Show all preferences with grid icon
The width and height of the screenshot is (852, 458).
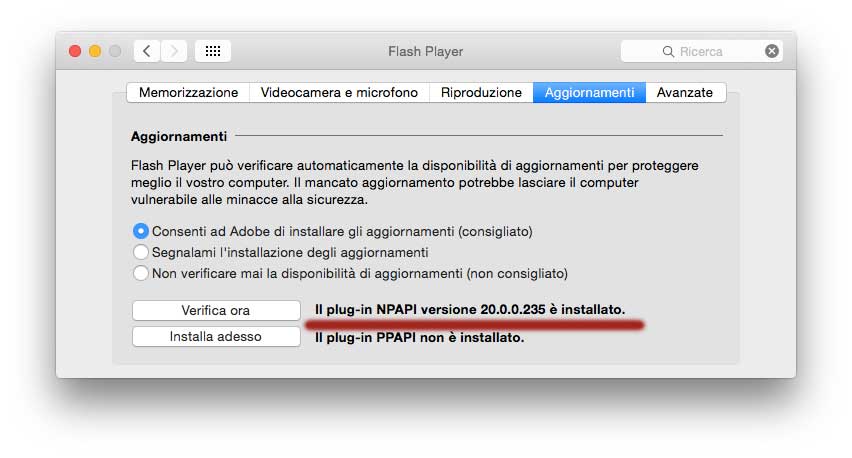(213, 51)
